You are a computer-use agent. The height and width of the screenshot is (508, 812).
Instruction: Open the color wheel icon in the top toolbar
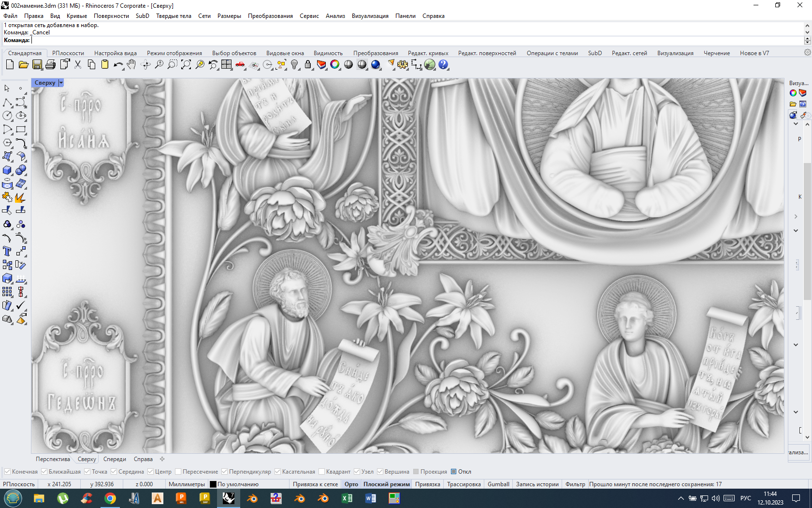335,64
